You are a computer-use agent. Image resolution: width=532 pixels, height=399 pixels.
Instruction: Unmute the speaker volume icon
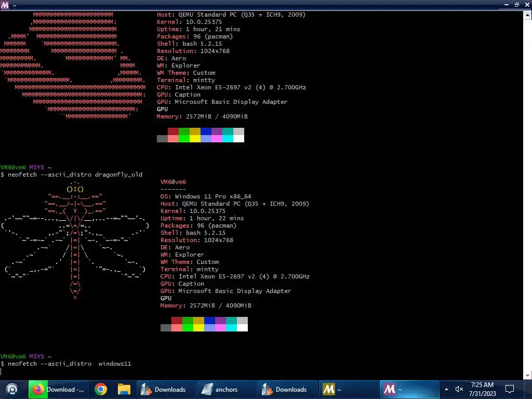[459, 389]
